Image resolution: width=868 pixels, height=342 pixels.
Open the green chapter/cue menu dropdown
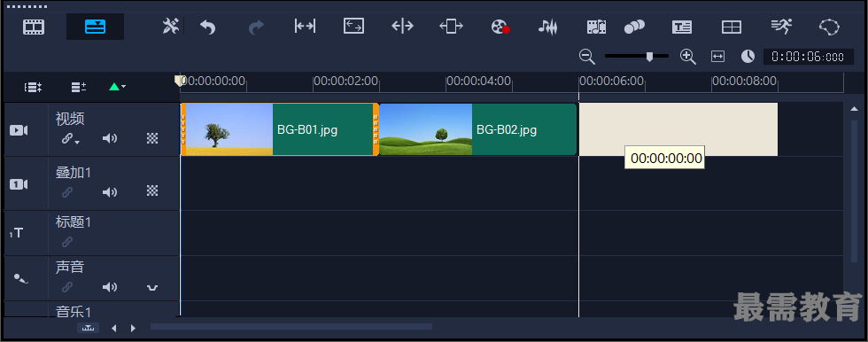tap(117, 87)
